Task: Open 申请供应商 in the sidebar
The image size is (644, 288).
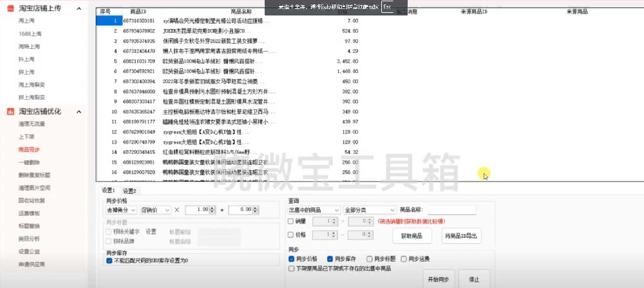Action: (x=32, y=264)
